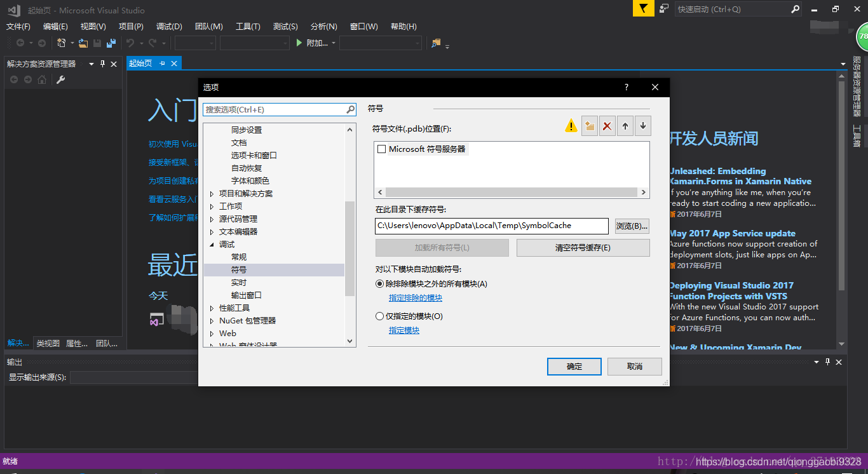Click the magnifier icon in options search box
868x474 pixels.
click(x=350, y=109)
